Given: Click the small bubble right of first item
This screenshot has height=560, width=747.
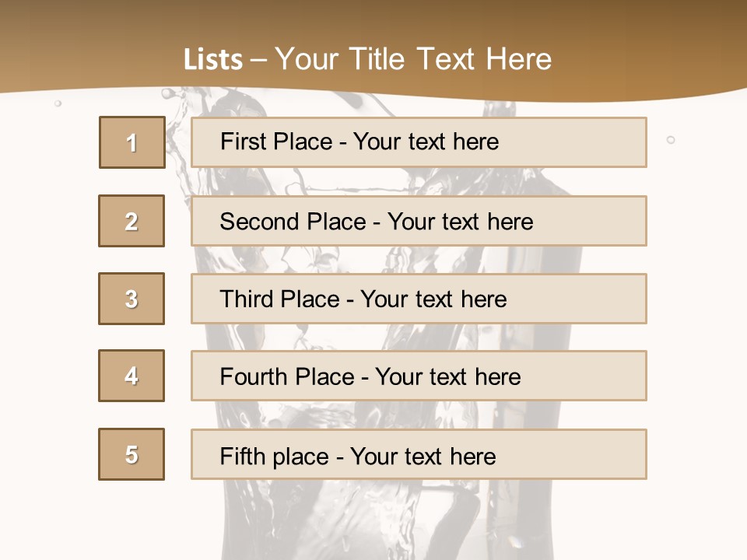Looking at the screenshot, I should pos(671,140).
